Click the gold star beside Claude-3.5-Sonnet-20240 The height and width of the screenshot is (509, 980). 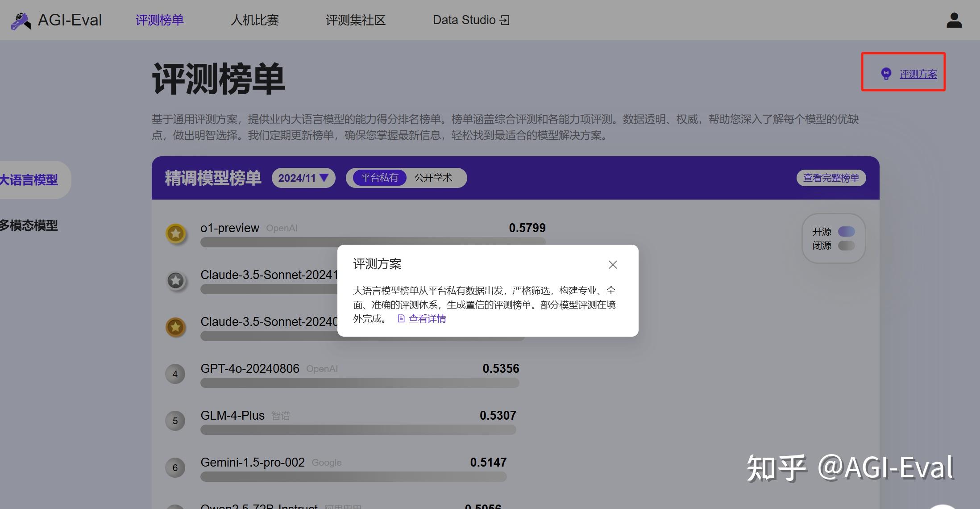(x=176, y=327)
